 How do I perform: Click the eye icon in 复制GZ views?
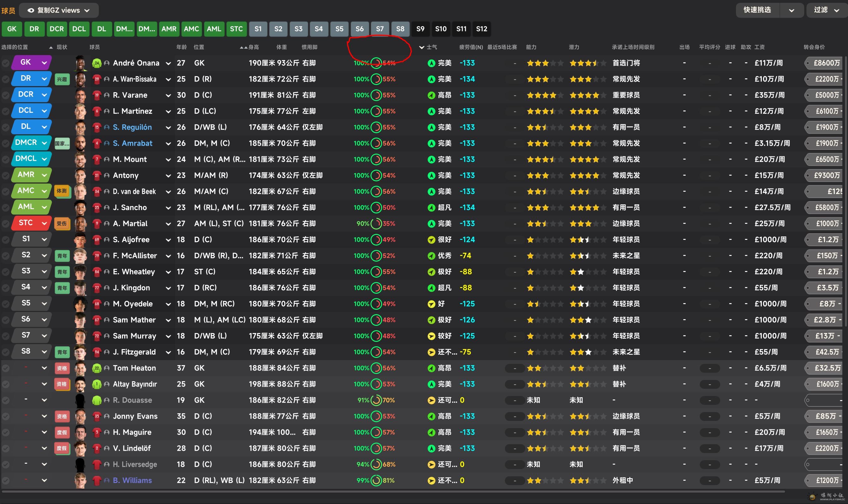click(x=31, y=10)
